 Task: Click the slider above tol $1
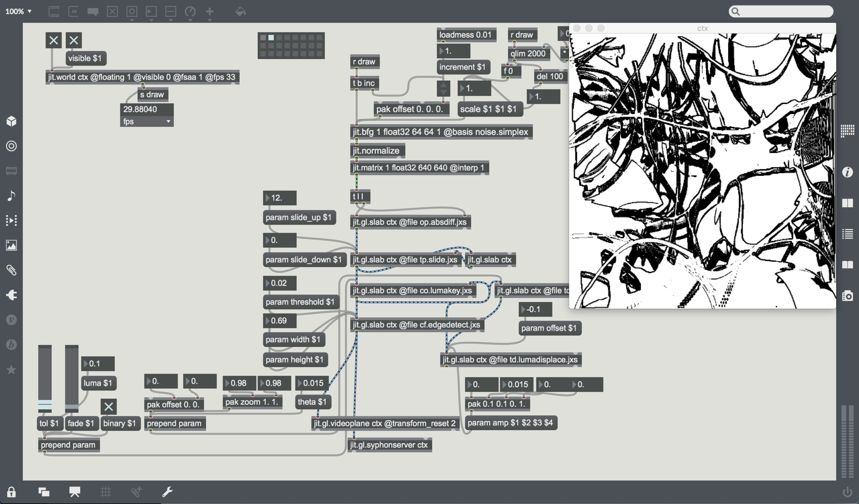click(x=45, y=378)
